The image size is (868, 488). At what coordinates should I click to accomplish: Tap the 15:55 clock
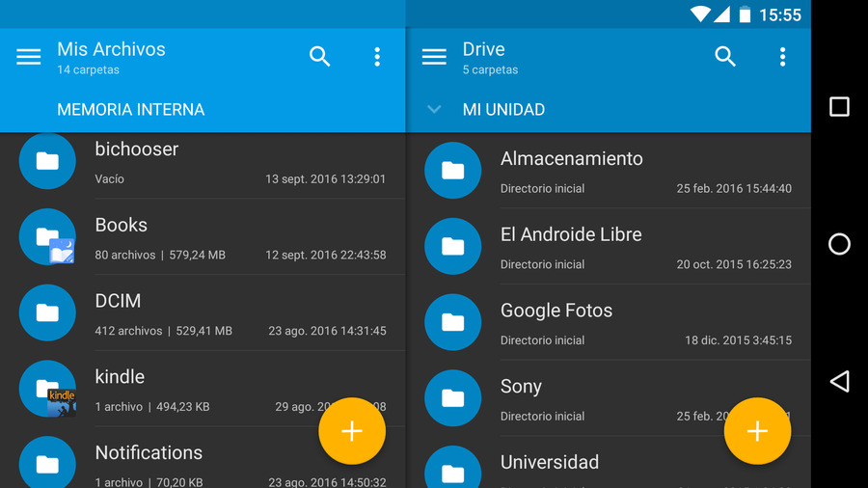pos(780,14)
